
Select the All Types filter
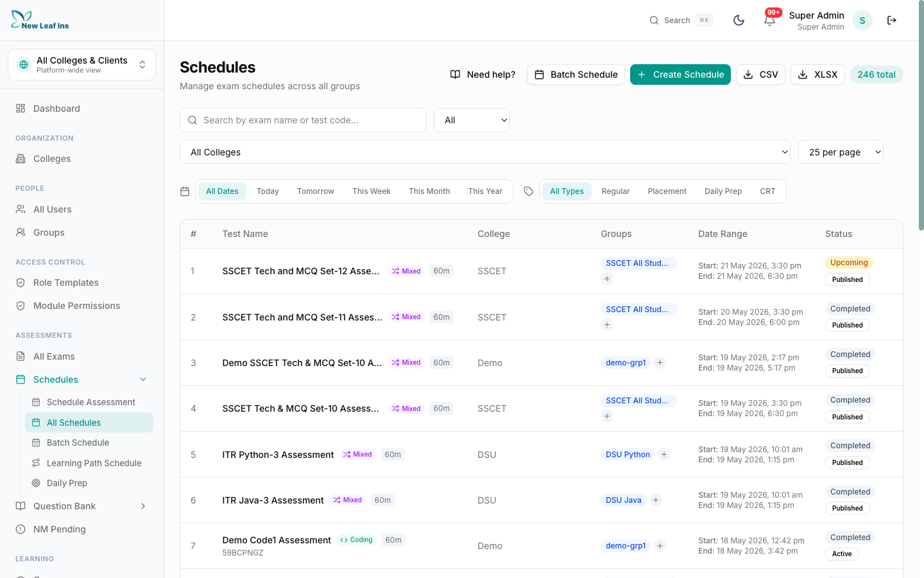[x=567, y=191]
